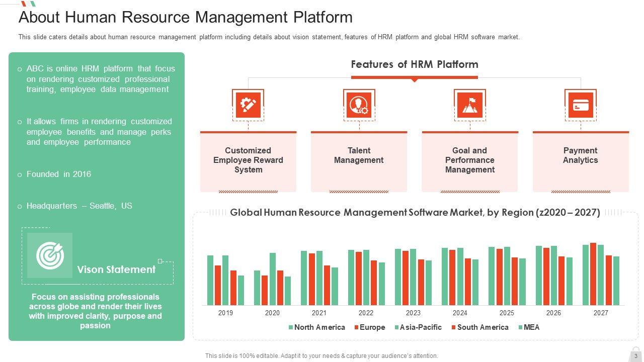Select the Talent Management feature box
Image resolution: width=644 pixels, height=362 pixels.
click(x=359, y=161)
